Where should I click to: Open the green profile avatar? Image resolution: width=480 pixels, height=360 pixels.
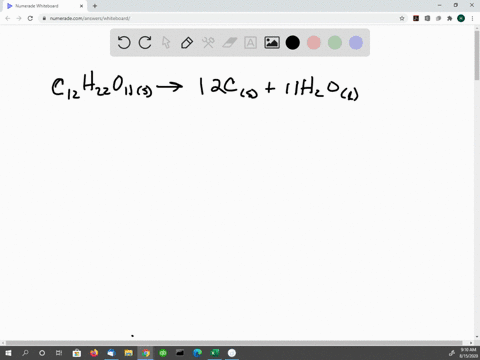coord(461,18)
